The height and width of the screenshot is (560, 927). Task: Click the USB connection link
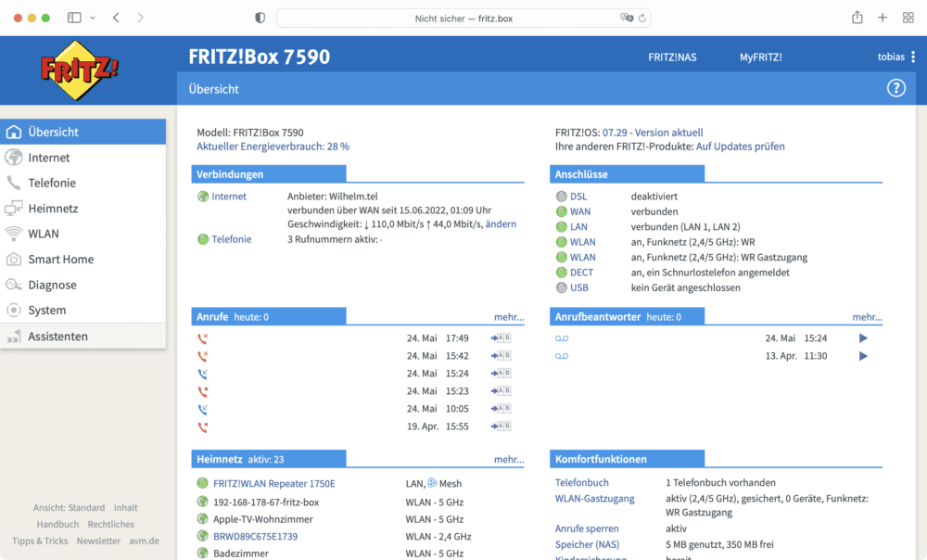pyautogui.click(x=578, y=288)
